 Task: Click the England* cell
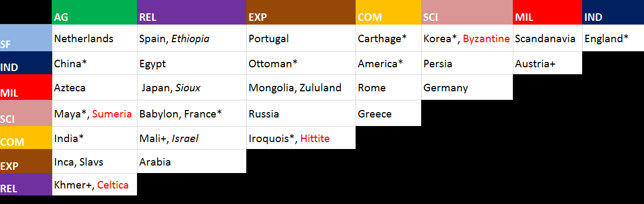[613, 38]
